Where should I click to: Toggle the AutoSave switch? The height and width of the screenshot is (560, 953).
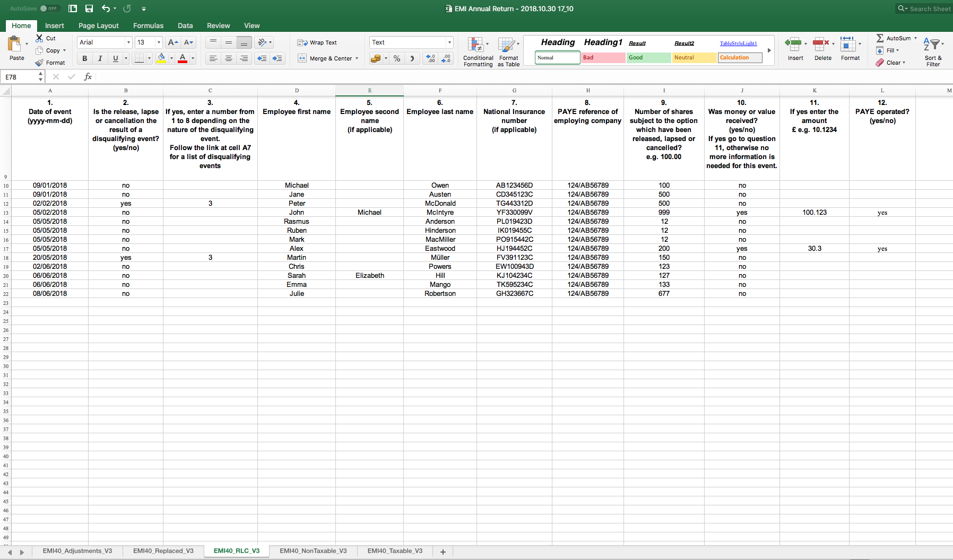[x=49, y=8]
